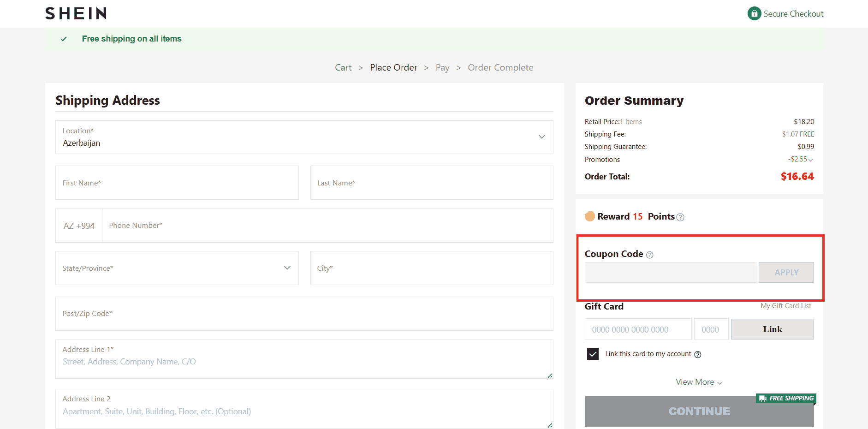The height and width of the screenshot is (429, 868).
Task: Expand View More in order summary
Action: [x=699, y=382]
